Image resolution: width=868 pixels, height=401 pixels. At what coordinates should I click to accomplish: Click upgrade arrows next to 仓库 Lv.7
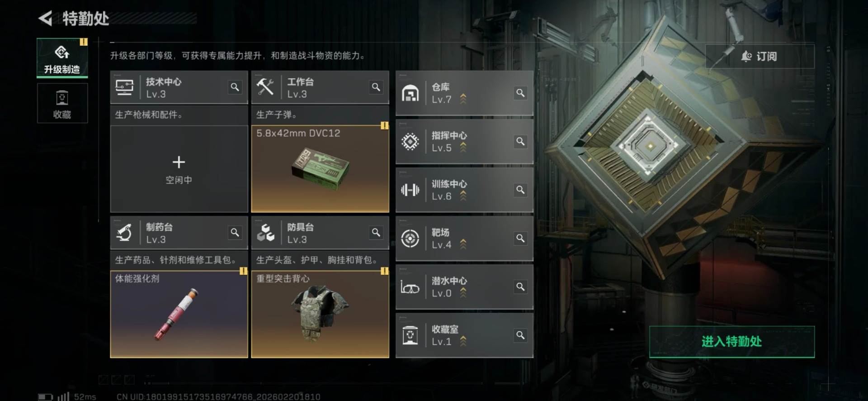(463, 99)
